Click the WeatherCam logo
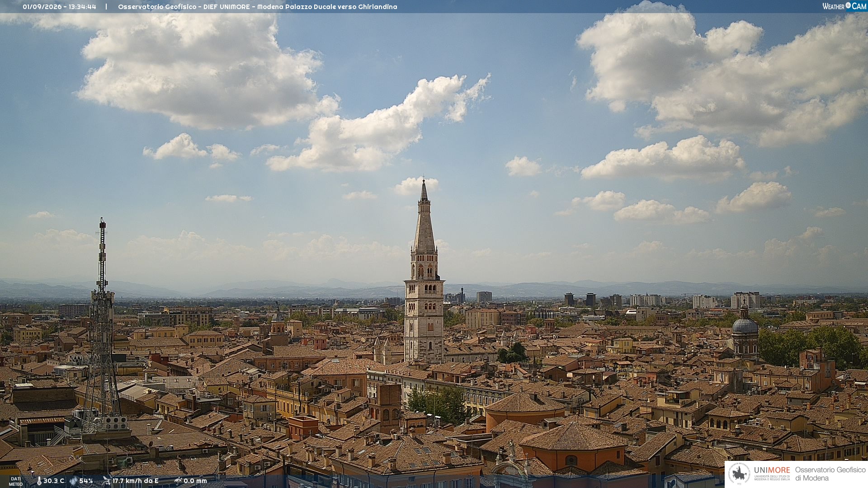 coord(844,6)
